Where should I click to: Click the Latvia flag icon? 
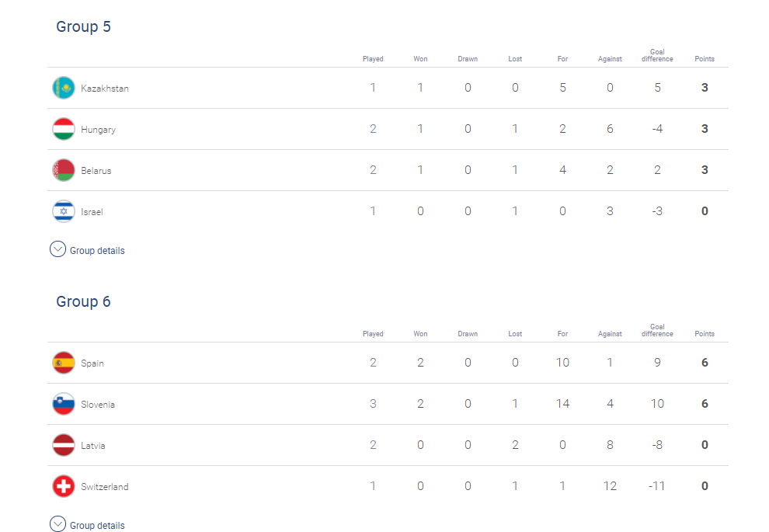[x=64, y=446]
